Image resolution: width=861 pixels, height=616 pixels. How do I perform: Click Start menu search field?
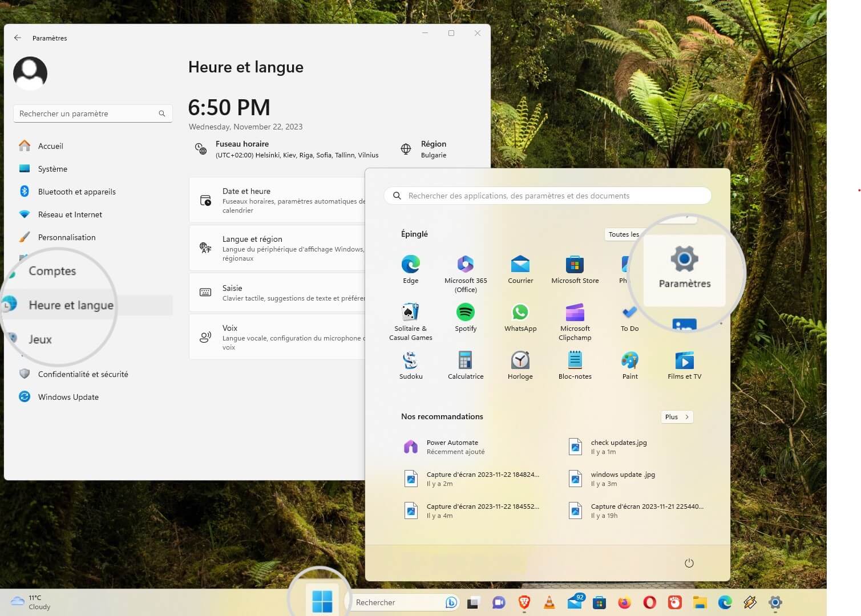click(x=547, y=196)
